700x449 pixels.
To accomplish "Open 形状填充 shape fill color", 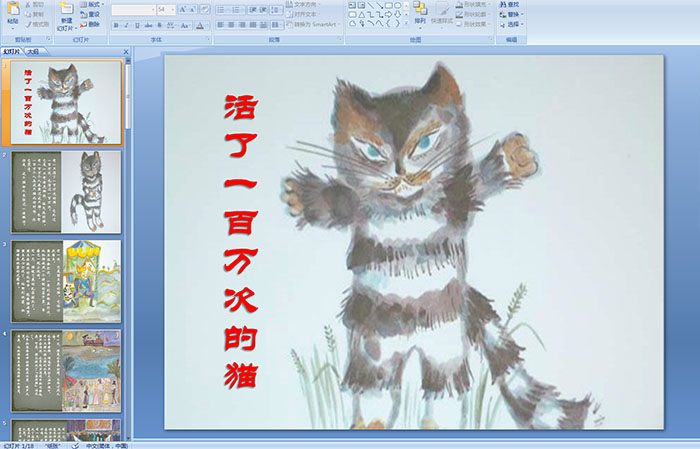I will point(473,4).
